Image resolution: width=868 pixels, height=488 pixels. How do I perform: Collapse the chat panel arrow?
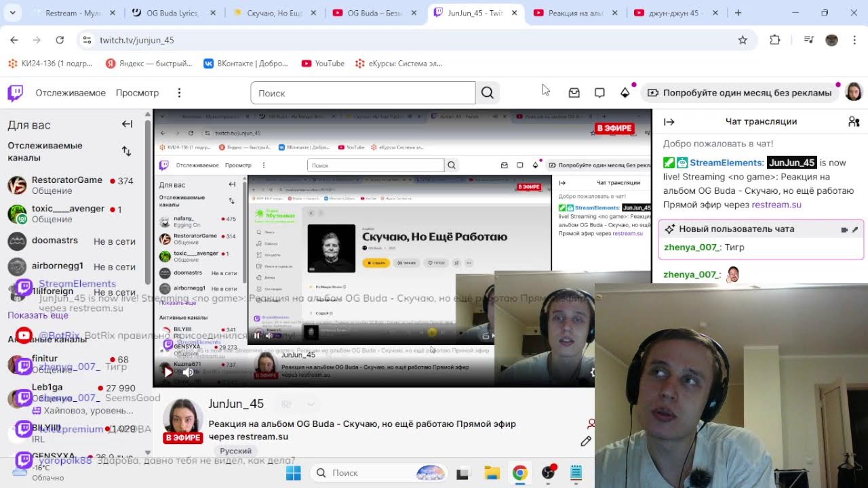point(669,121)
